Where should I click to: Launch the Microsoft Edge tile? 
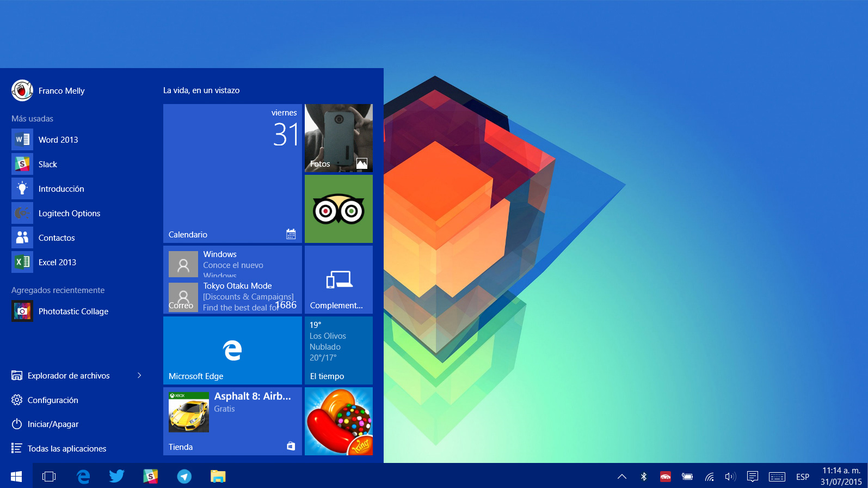(x=232, y=350)
